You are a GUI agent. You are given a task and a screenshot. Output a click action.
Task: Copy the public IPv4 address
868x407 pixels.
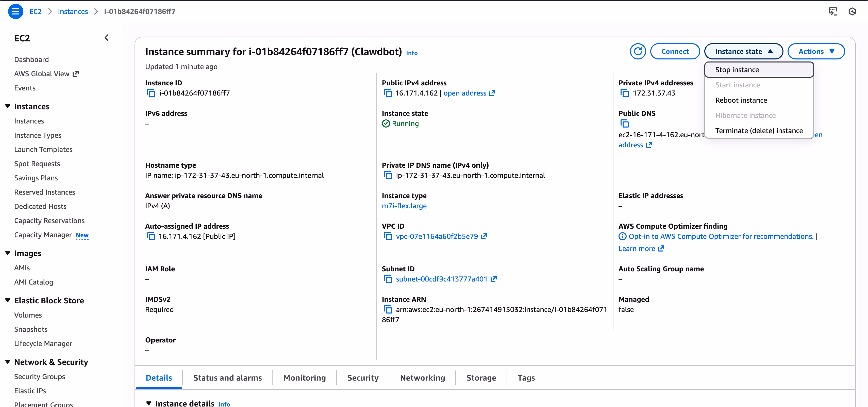pyautogui.click(x=388, y=93)
